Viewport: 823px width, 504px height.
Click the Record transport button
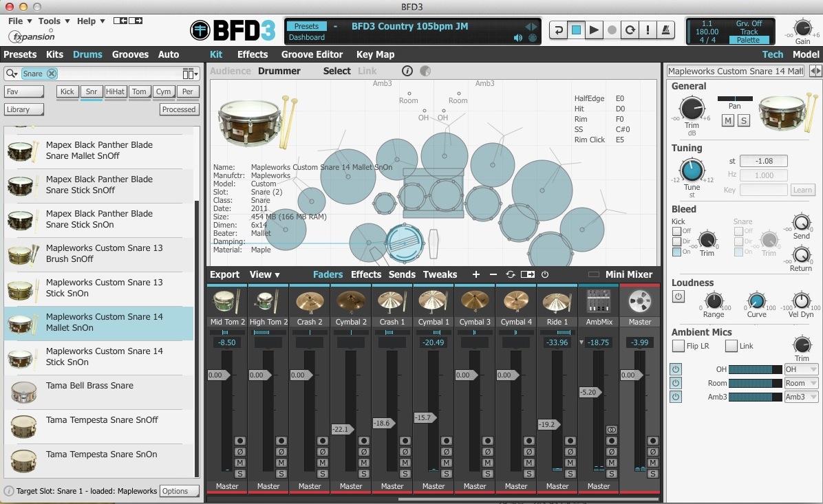pyautogui.click(x=612, y=30)
